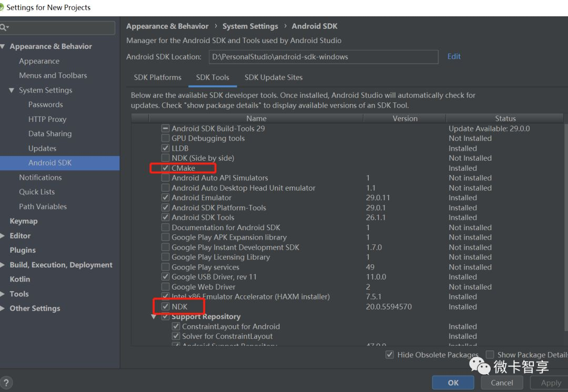
Task: Sort by the Version column header
Action: [405, 118]
